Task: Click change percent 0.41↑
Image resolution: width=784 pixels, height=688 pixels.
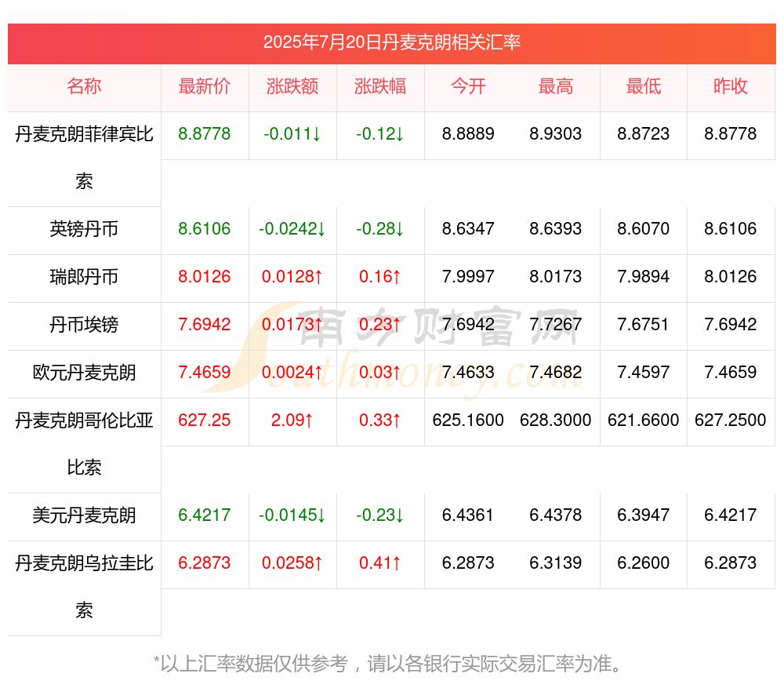Action: [380, 563]
